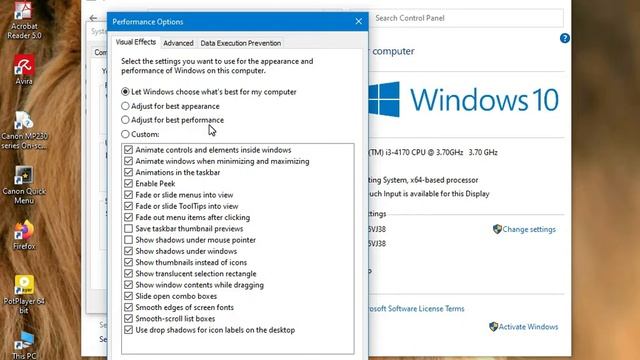This screenshot has height=360, width=640.
Task: Toggle Fade or slide menus into view
Action: tap(129, 195)
